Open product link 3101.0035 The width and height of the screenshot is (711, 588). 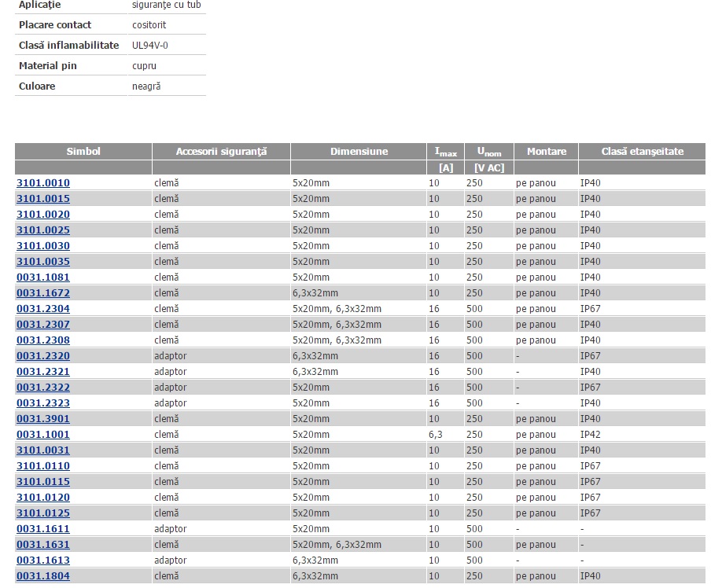pos(43,262)
